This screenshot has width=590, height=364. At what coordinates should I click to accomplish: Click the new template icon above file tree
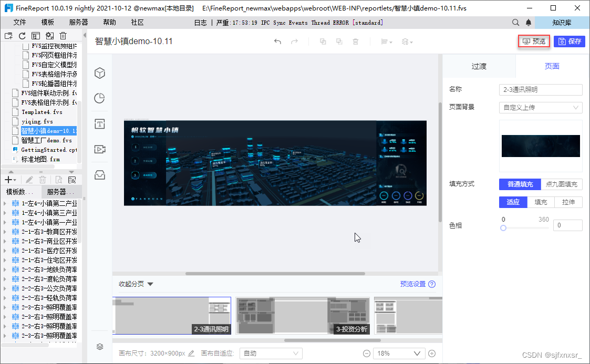(8, 36)
